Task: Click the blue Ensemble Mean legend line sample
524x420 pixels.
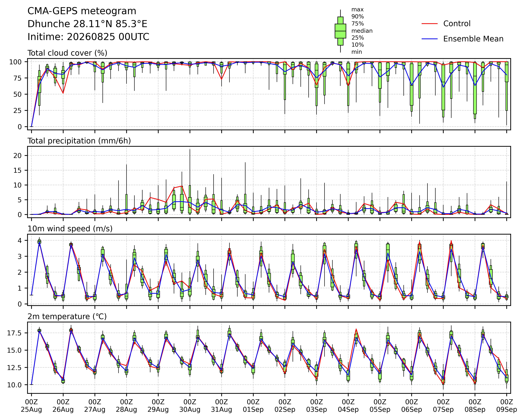Action: pyautogui.click(x=429, y=39)
